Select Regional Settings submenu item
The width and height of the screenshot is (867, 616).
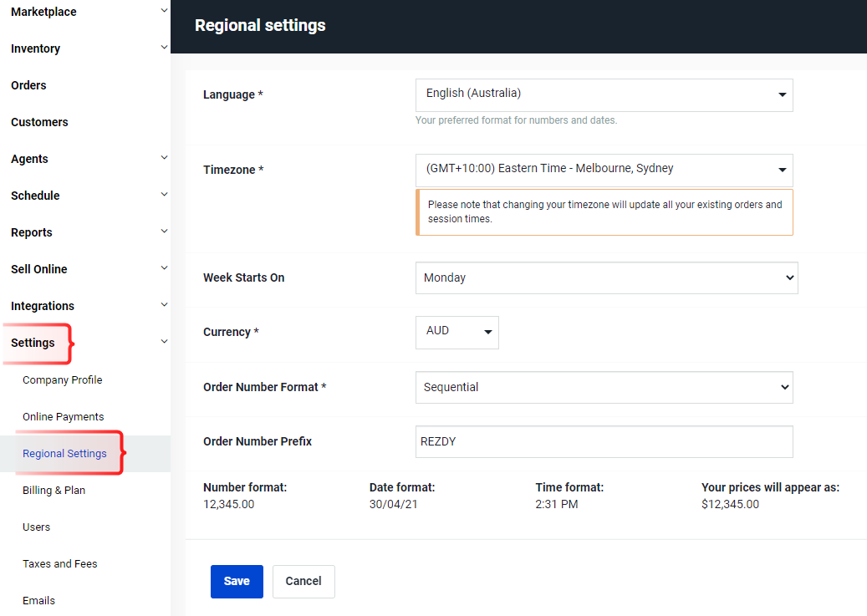(x=64, y=453)
